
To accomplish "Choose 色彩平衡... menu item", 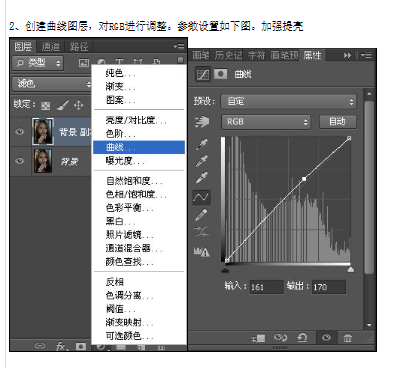I will click(x=139, y=208).
